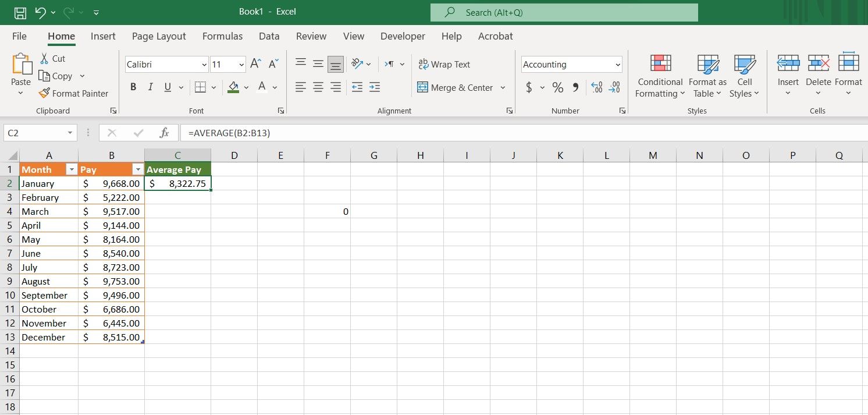The image size is (868, 415).
Task: Toggle Wrap Text for the cell
Action: tap(444, 65)
